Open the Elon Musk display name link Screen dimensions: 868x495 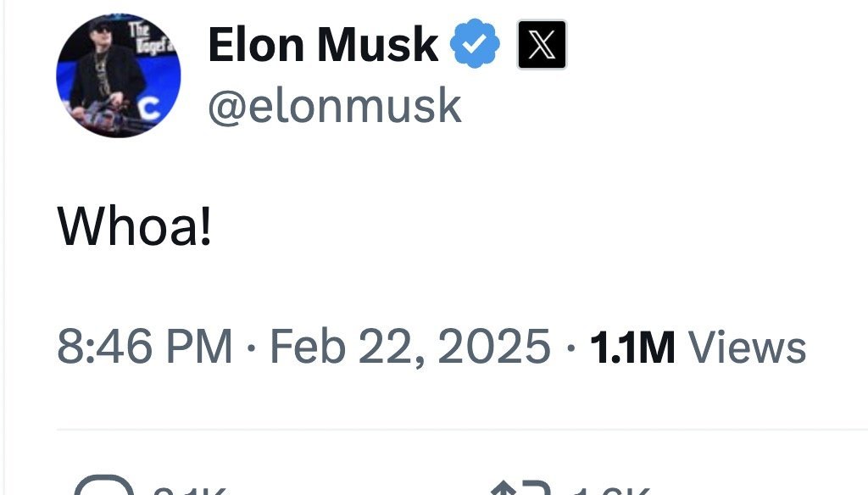323,45
